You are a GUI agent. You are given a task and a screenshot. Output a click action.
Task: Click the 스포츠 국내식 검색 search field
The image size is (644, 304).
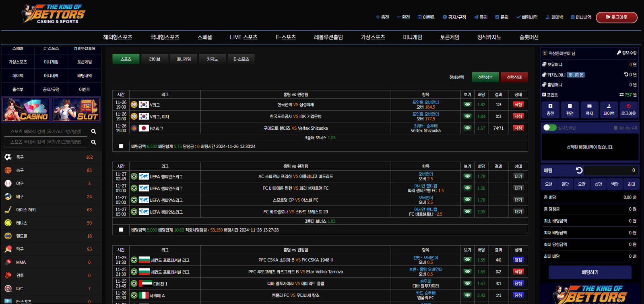click(46, 142)
